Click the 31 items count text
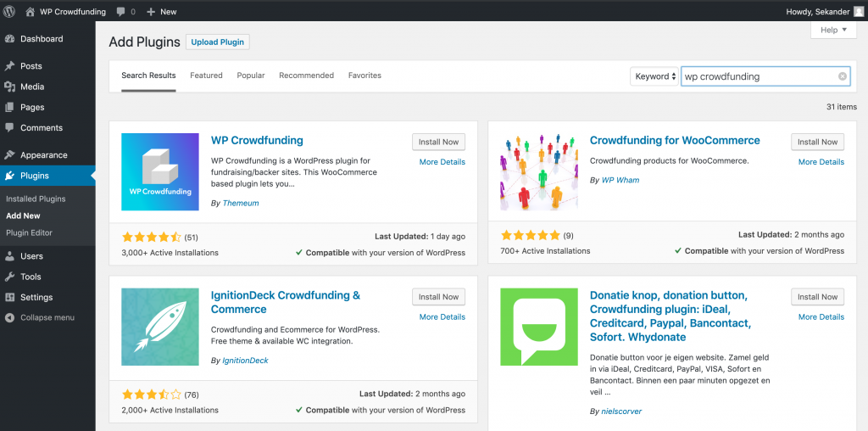The width and height of the screenshot is (868, 431). (842, 107)
